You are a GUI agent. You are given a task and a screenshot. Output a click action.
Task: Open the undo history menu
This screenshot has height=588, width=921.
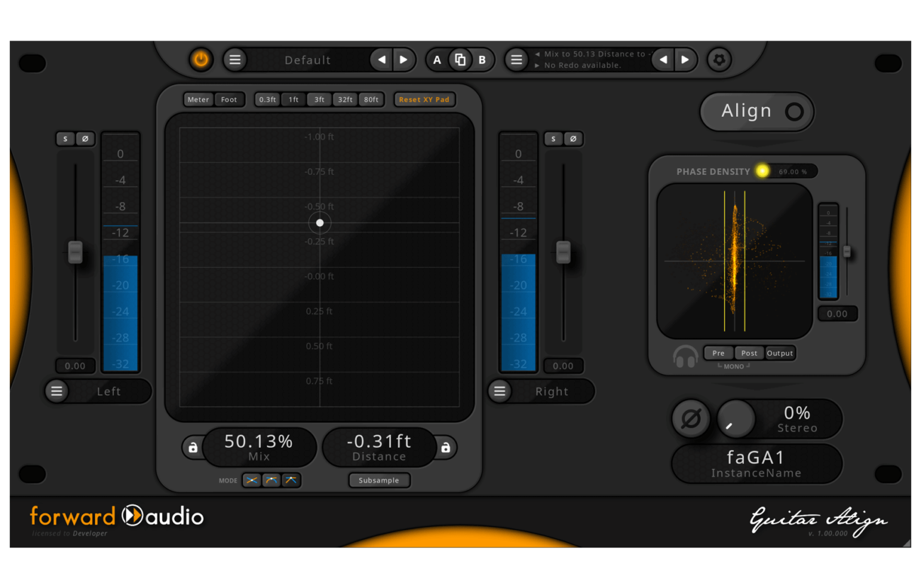pos(516,60)
